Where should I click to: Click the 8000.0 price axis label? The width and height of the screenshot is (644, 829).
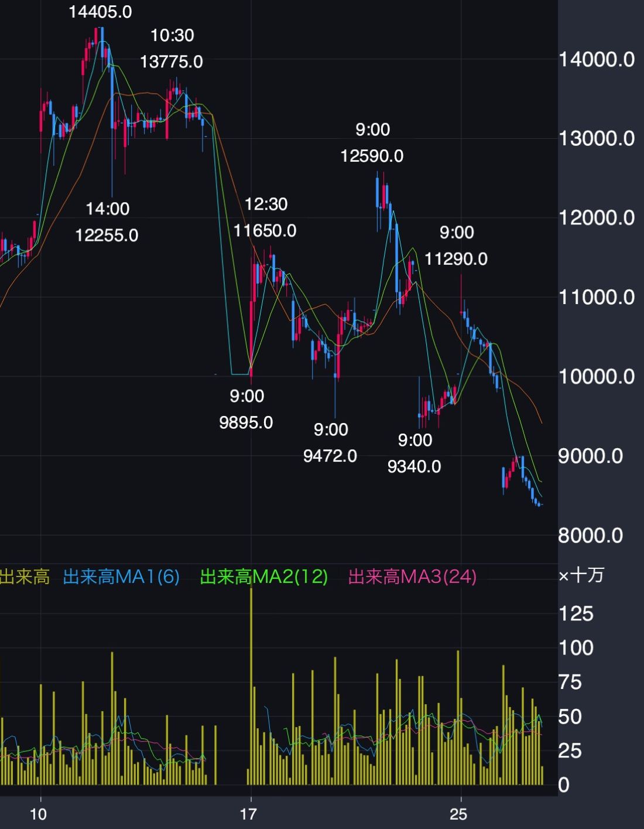[590, 535]
